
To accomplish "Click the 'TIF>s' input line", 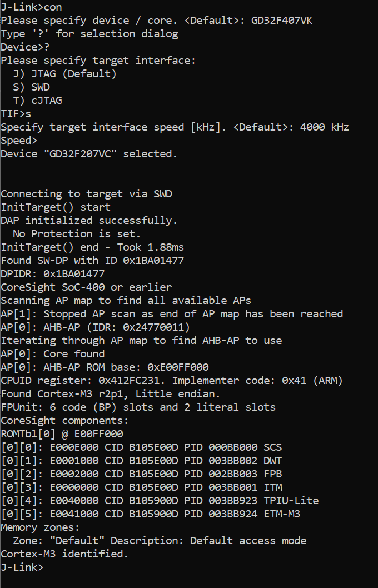I will tap(16, 114).
